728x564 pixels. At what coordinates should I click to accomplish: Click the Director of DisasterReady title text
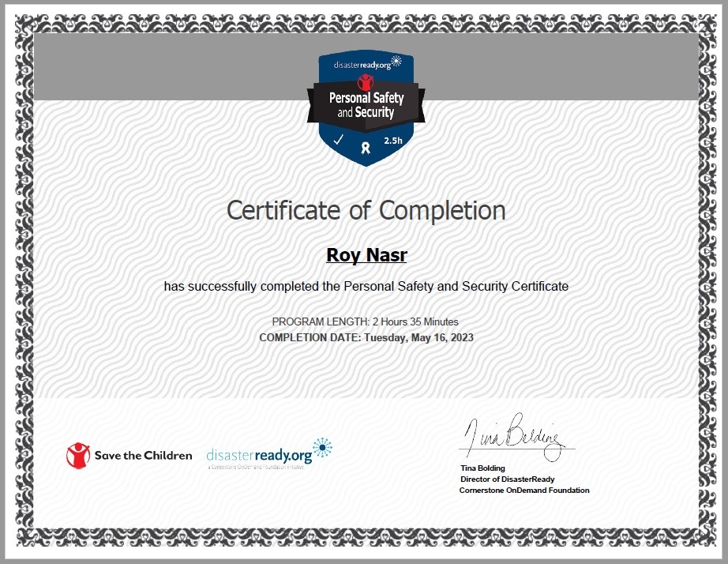click(x=507, y=479)
